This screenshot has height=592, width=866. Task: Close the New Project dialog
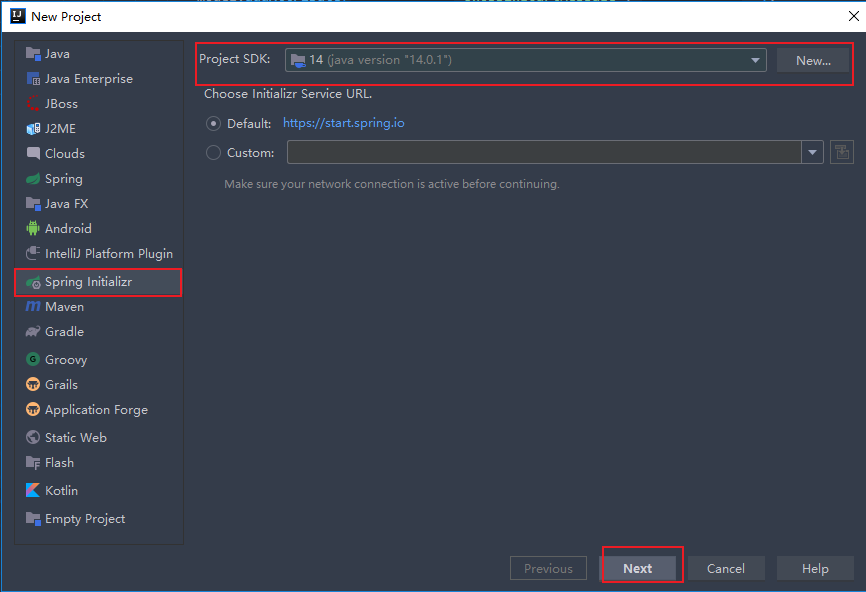click(853, 16)
